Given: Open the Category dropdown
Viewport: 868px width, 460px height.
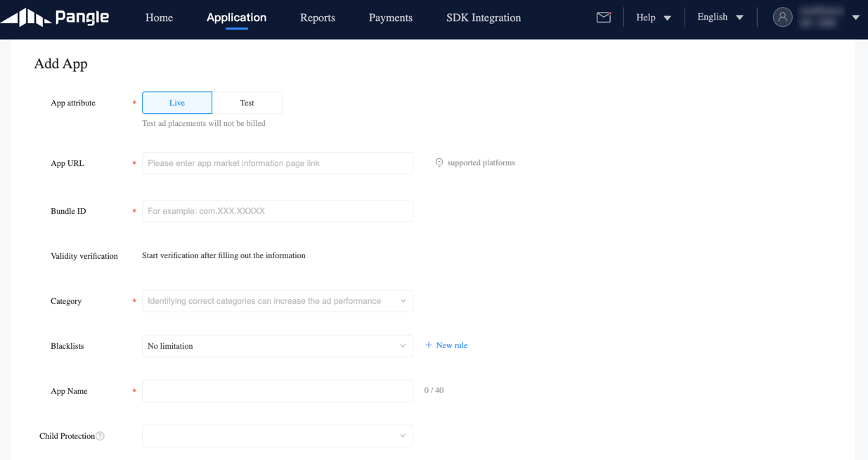Looking at the screenshot, I should coord(277,300).
